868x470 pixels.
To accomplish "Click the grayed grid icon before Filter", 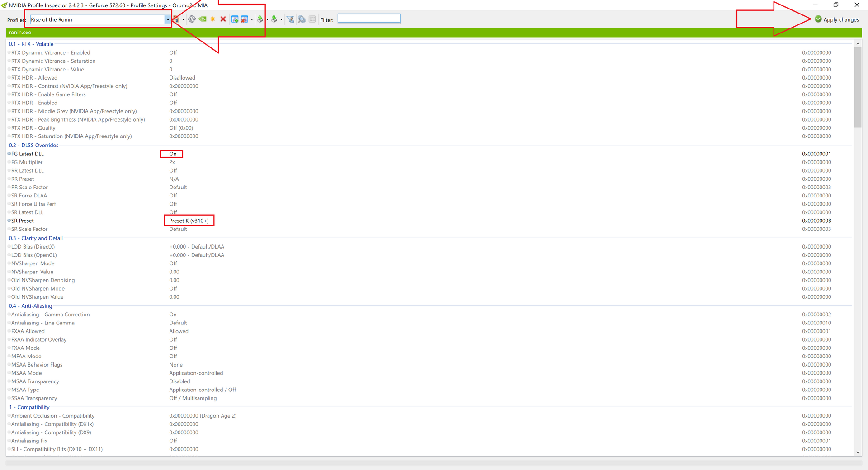I will (x=312, y=19).
